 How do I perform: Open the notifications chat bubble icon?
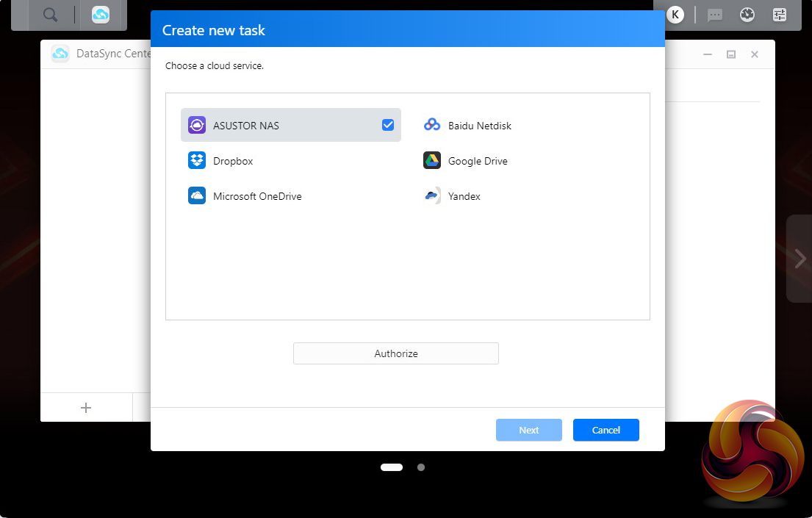[x=715, y=15]
